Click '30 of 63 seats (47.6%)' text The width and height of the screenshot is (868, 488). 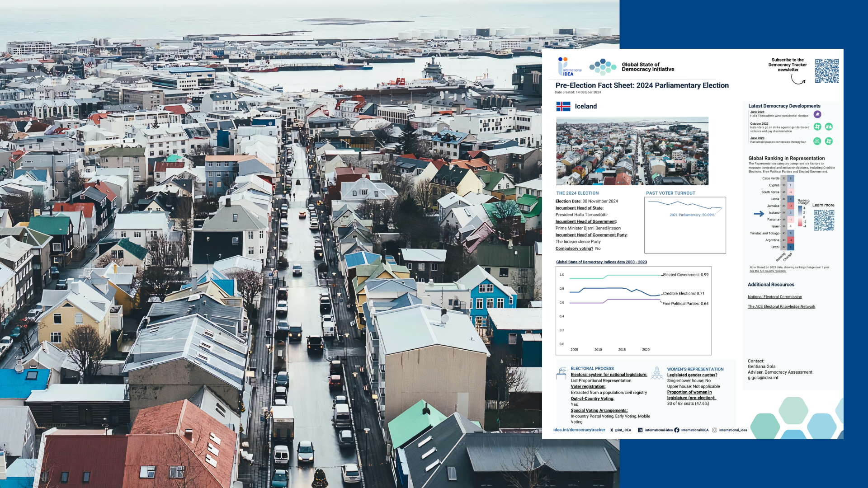click(688, 404)
